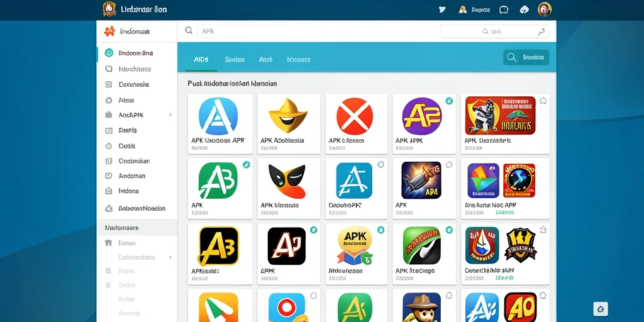This screenshot has width=644, height=322.
Task: Toggle the green badge on black AP card
Action: click(x=314, y=230)
